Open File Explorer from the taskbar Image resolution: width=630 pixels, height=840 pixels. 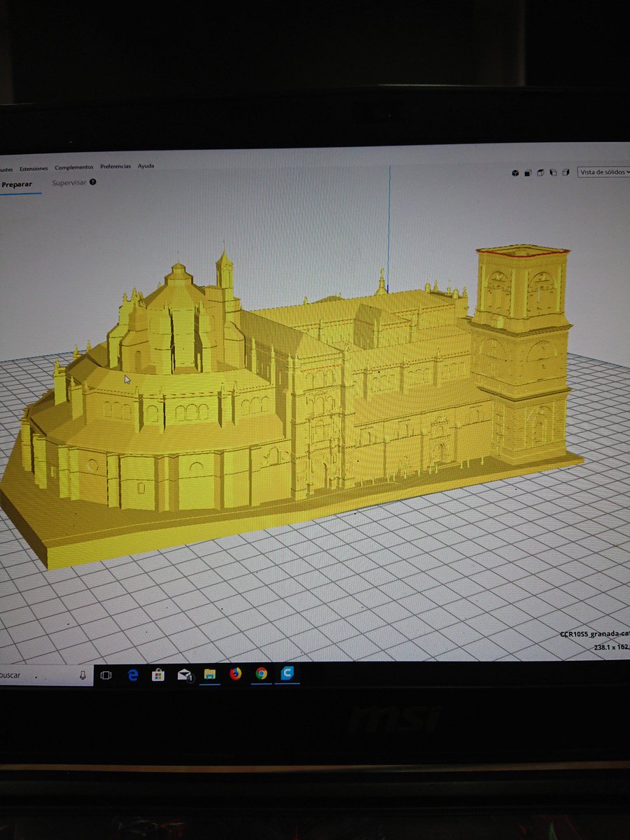point(209,675)
